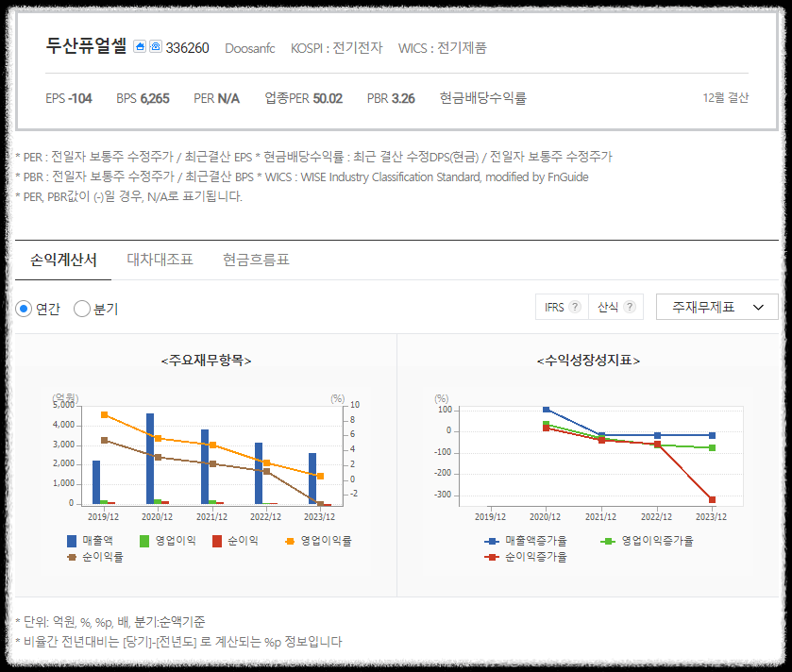Toggle the 순이익 red legend swatch
This screenshot has width=792, height=672.
point(217,541)
